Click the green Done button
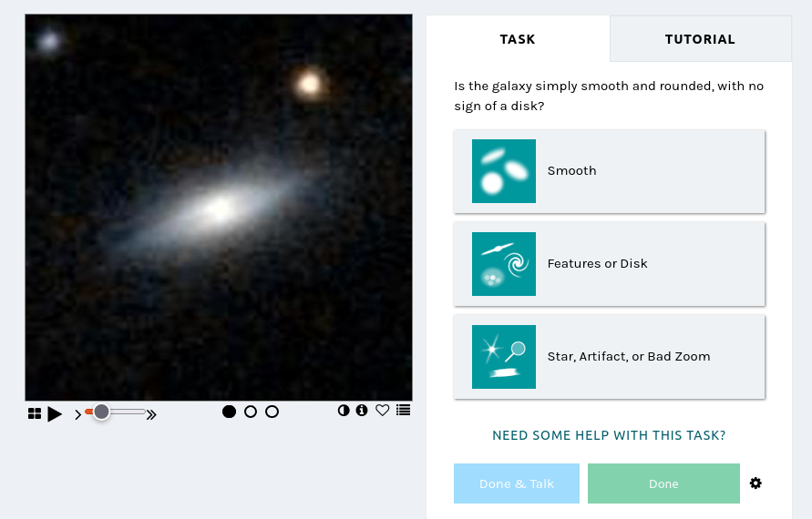This screenshot has width=812, height=519. pyautogui.click(x=663, y=483)
